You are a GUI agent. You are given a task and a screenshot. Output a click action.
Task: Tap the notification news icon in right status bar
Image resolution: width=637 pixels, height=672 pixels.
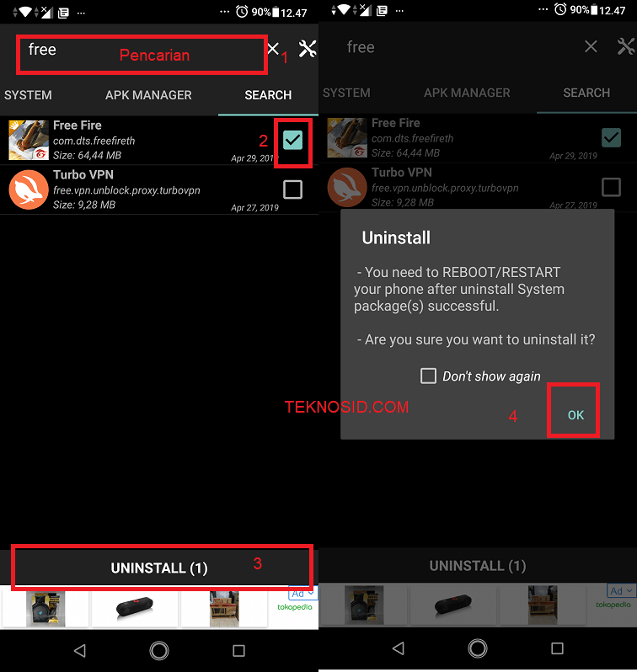tap(382, 11)
